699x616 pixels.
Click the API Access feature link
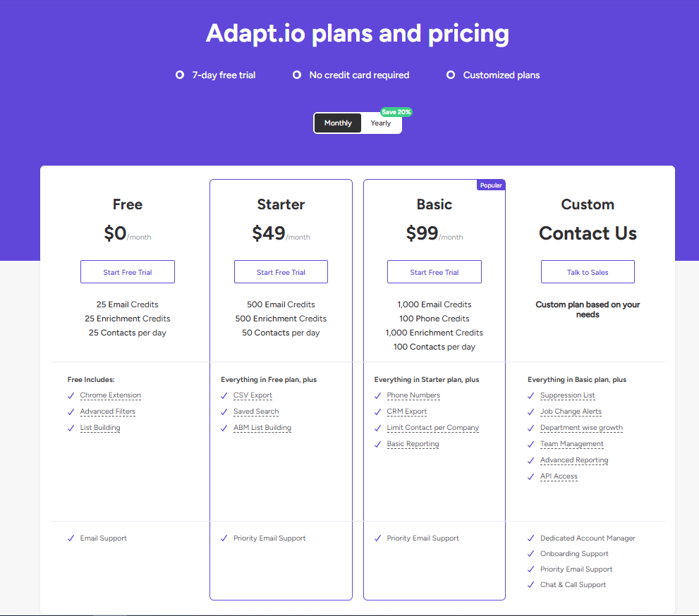pos(559,476)
